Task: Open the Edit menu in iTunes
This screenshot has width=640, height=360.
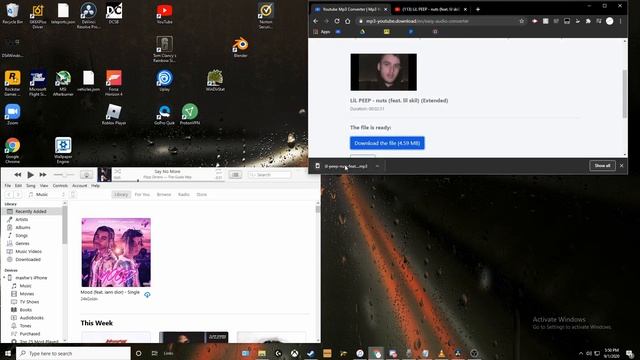Action: pos(18,186)
